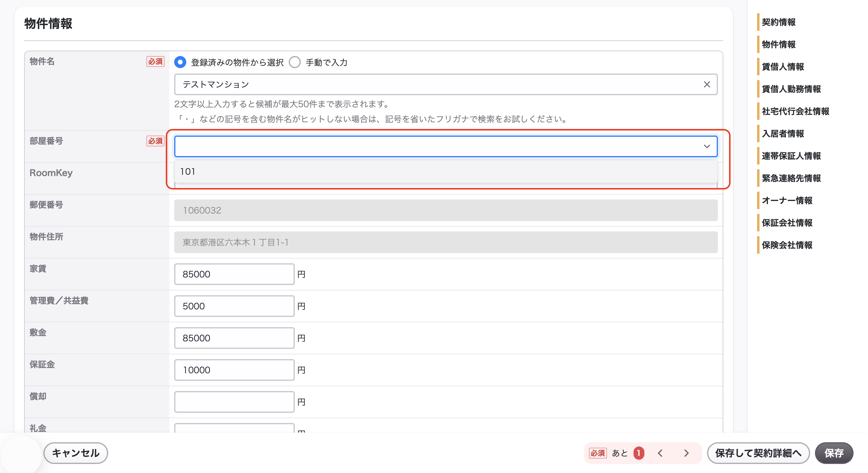Image resolution: width=868 pixels, height=473 pixels.
Task: Focus the 物件名 search field
Action: pos(445,85)
